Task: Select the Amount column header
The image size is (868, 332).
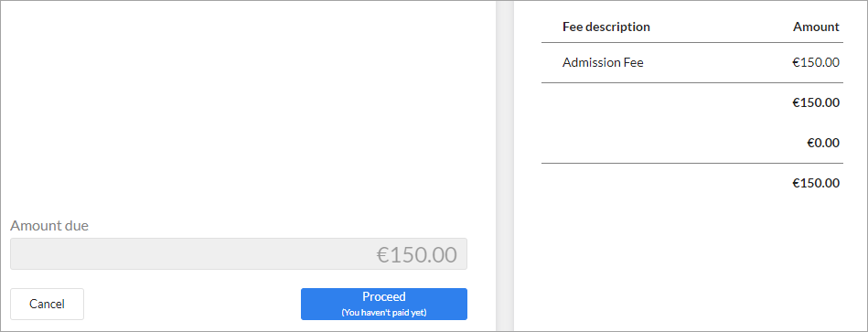Action: (x=816, y=27)
